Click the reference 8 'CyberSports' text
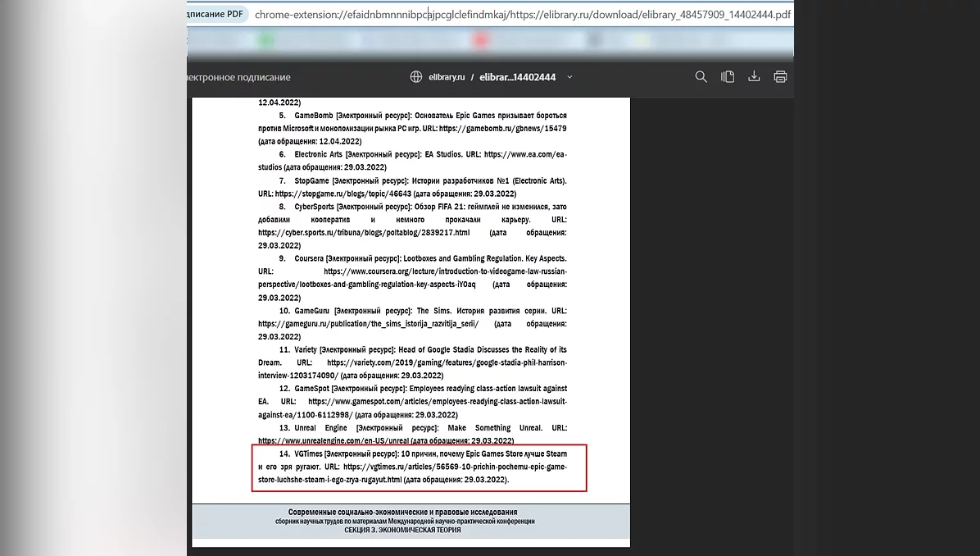The height and width of the screenshot is (556, 980). pos(315,207)
